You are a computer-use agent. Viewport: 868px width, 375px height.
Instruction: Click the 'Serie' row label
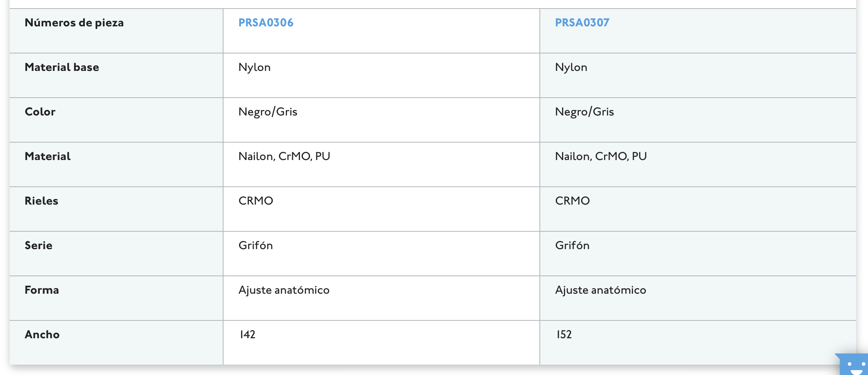(38, 245)
